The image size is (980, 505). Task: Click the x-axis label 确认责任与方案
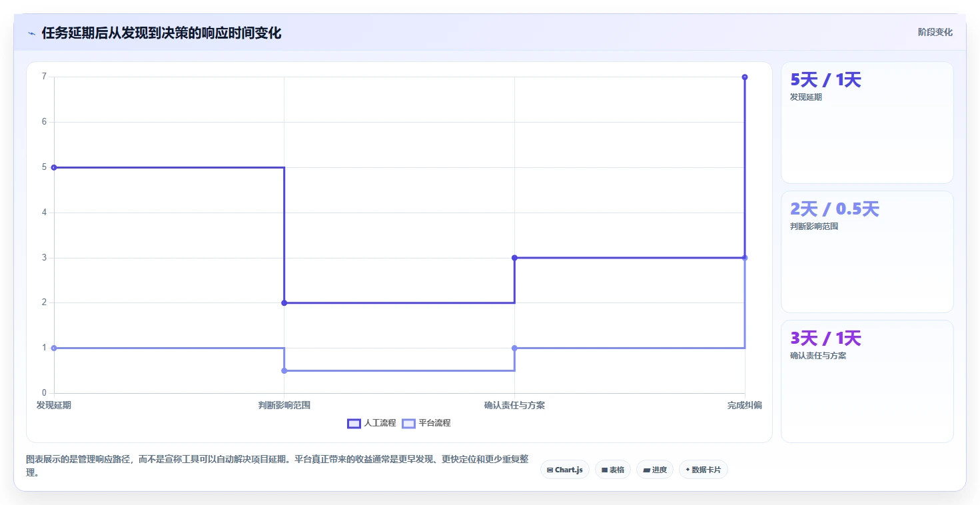coord(514,405)
